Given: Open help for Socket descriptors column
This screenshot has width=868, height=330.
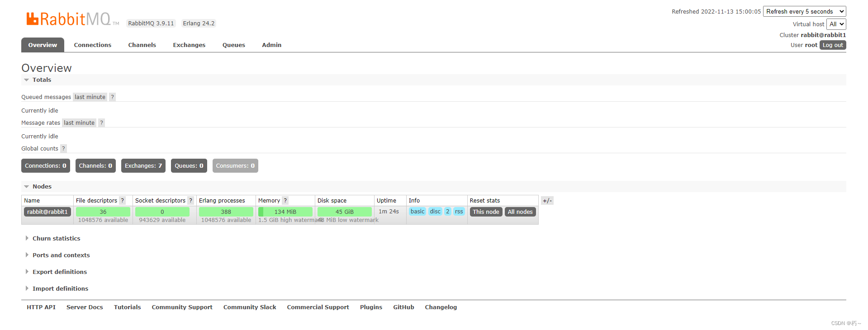Looking at the screenshot, I should [x=190, y=200].
